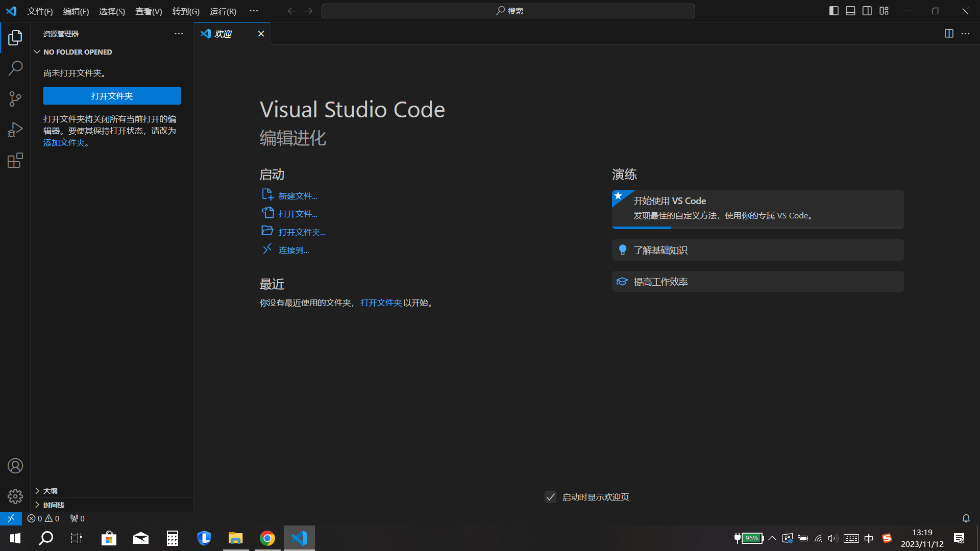The height and width of the screenshot is (551, 980).
Task: Open the 转到(G) menu
Action: pyautogui.click(x=186, y=11)
